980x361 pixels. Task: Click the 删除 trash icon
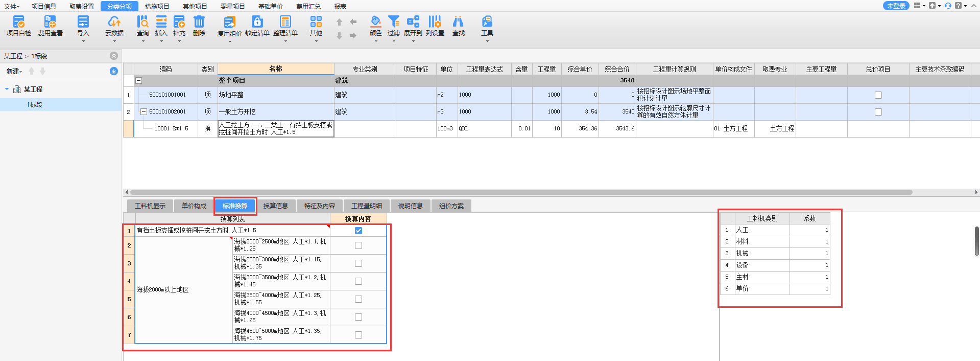199,22
